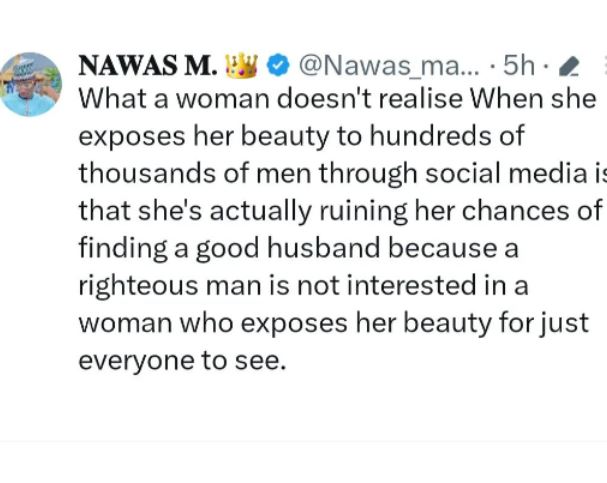Viewport: 607px width, 483px height.
Task: Click the crown emoji beside the name
Action: pyautogui.click(x=241, y=65)
